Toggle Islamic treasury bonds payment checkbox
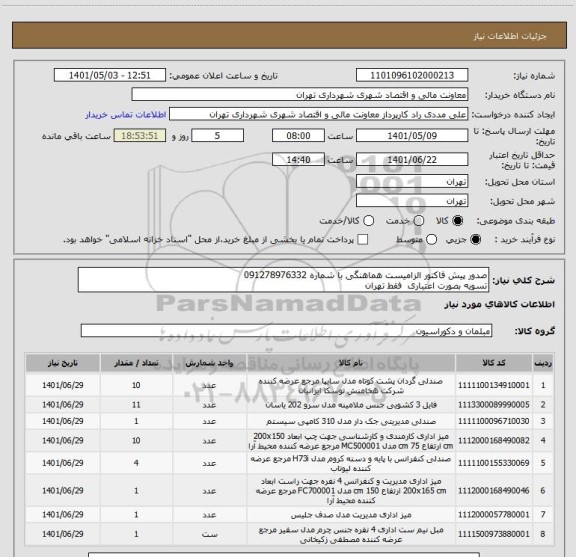 (363, 240)
